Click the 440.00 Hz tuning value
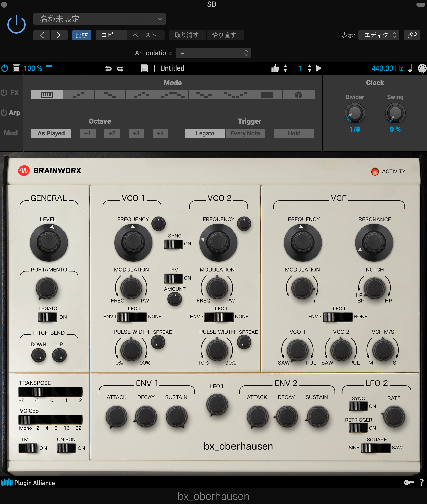The height and width of the screenshot is (504, 427). (387, 68)
